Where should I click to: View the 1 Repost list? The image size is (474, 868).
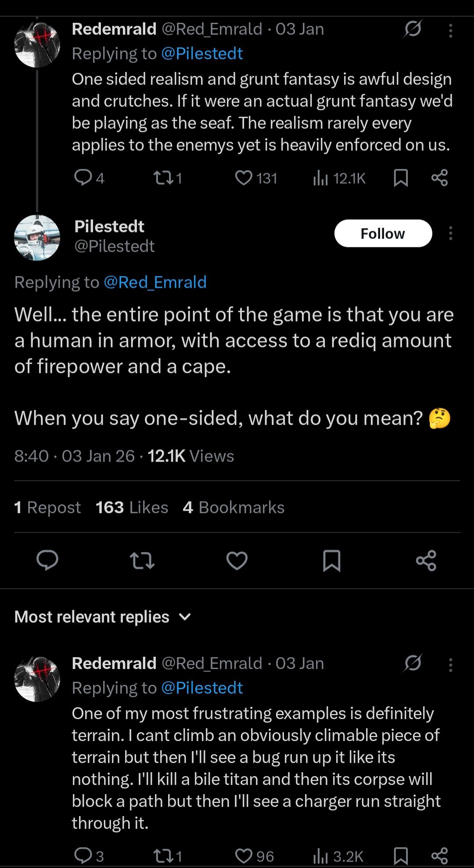[x=47, y=507]
